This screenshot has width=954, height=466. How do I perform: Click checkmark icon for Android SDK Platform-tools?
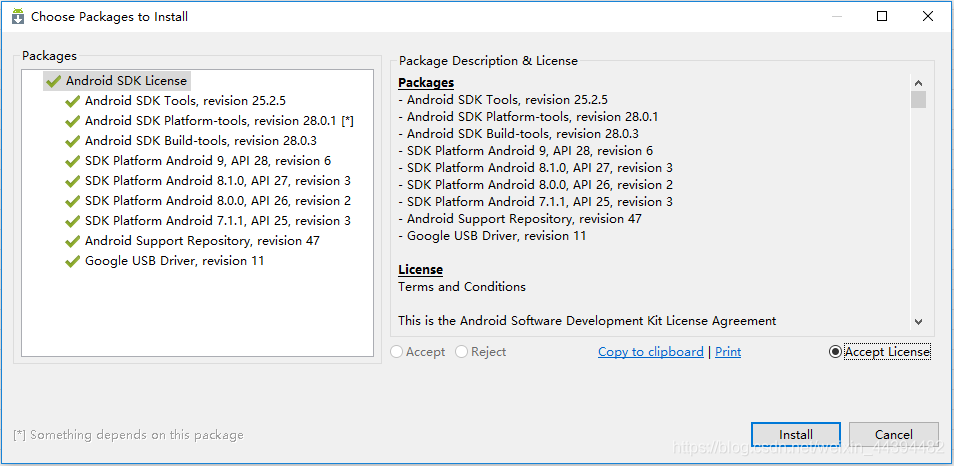pyautogui.click(x=72, y=121)
